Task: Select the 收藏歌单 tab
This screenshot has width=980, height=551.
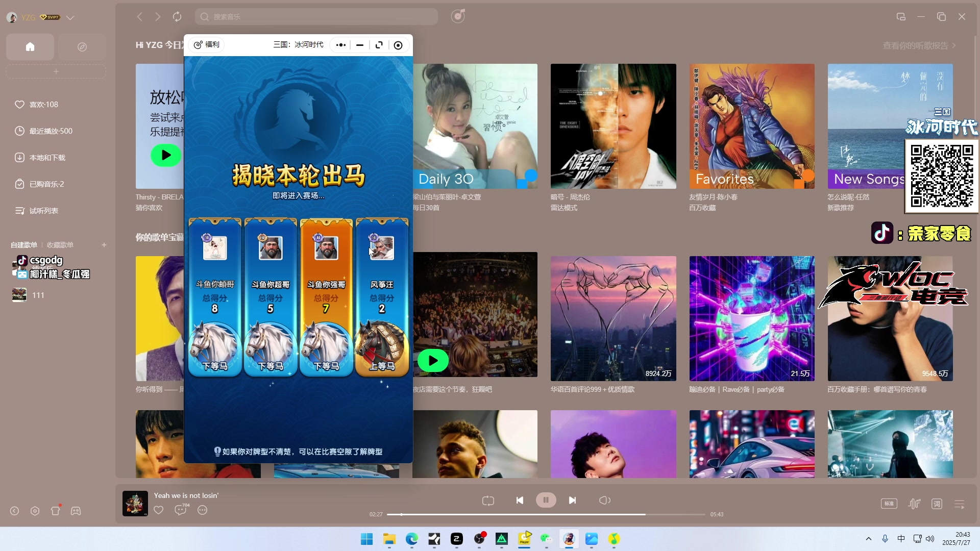Action: (60, 245)
